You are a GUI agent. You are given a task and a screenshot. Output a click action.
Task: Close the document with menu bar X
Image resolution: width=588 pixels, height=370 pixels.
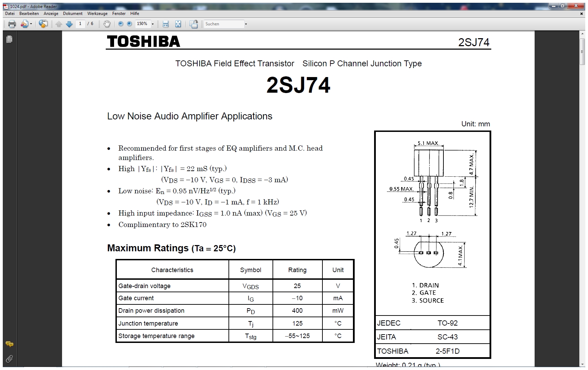(581, 14)
